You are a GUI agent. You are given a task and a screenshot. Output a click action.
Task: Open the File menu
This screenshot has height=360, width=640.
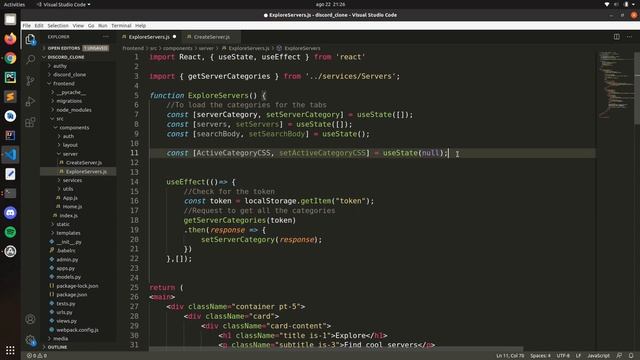(27, 25)
